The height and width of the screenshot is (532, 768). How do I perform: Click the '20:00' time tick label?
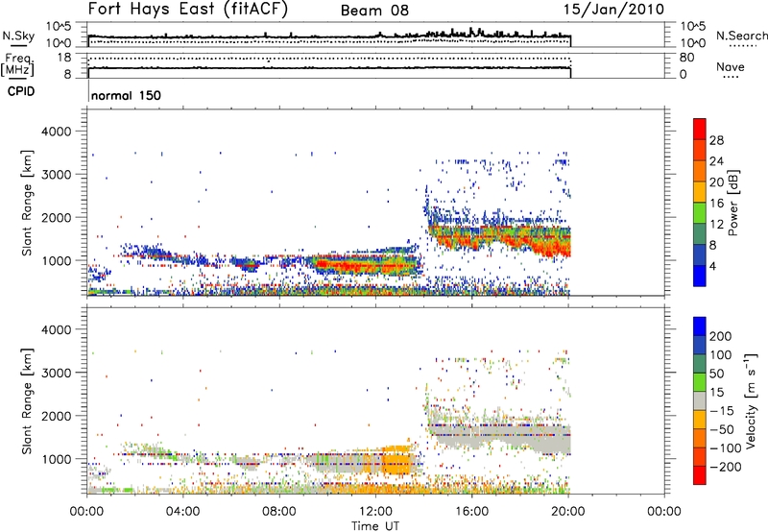click(x=568, y=512)
